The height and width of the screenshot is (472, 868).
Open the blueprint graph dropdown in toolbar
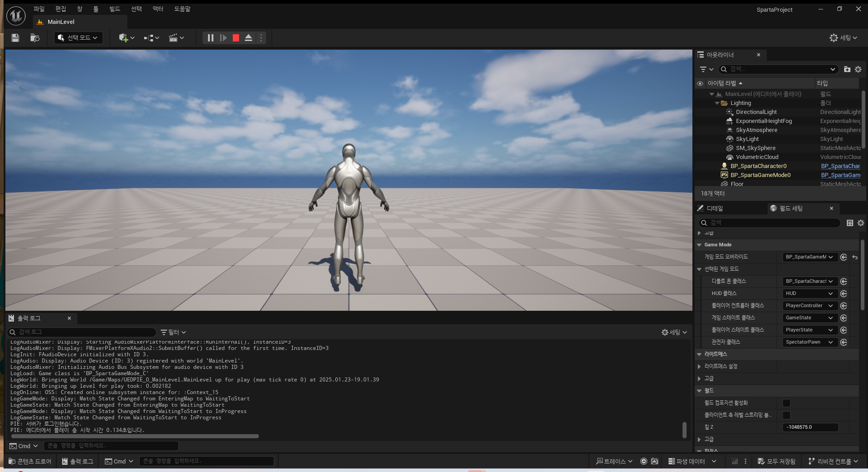(x=151, y=38)
